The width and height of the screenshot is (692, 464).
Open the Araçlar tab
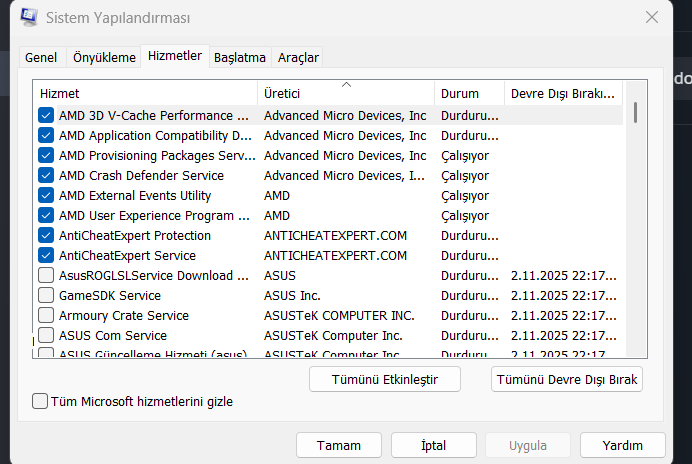[298, 57]
